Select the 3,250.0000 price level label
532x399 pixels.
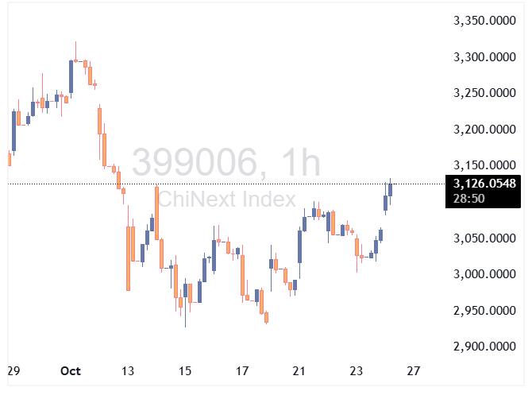[484, 93]
